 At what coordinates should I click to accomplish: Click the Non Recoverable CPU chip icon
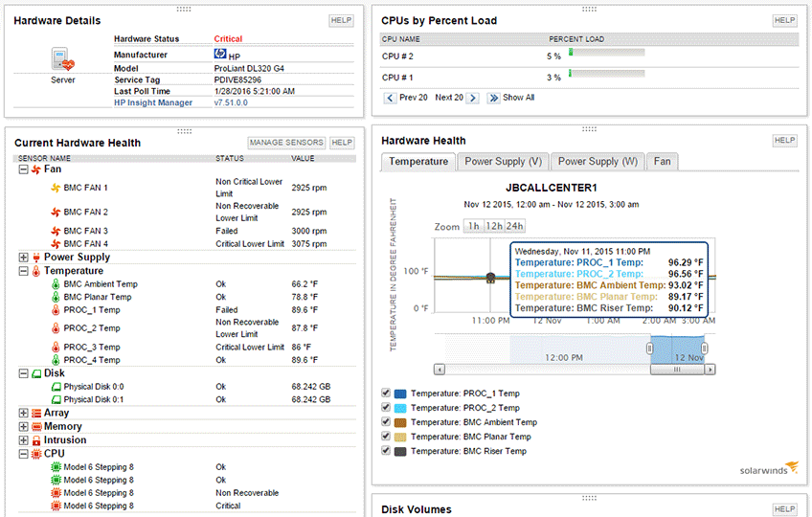[x=56, y=493]
